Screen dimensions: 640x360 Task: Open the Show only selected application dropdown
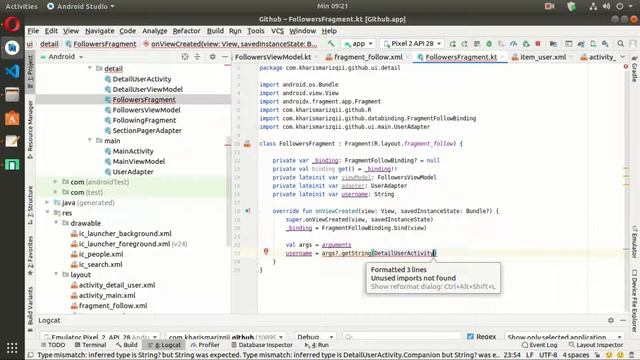click(565, 337)
